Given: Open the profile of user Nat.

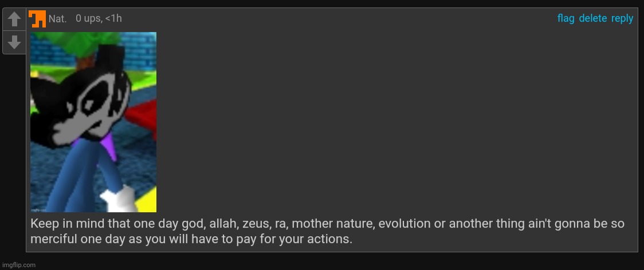Looking at the screenshot, I should tap(57, 19).
